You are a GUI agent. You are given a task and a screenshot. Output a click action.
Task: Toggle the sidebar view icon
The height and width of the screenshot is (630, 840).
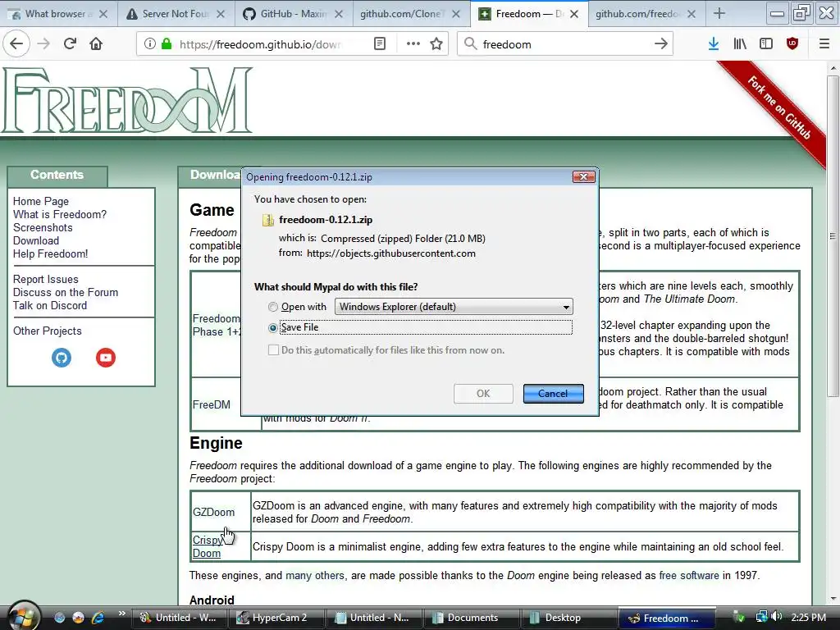(x=766, y=44)
